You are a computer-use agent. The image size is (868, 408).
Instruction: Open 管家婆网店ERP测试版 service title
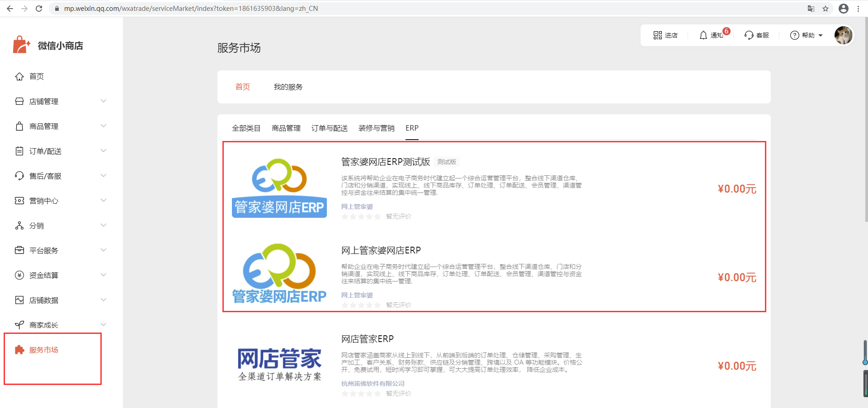[386, 162]
